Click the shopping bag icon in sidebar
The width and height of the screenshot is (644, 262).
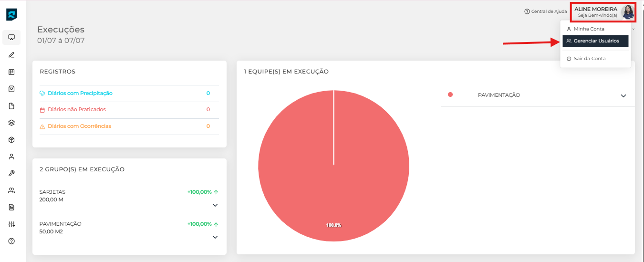[11, 89]
